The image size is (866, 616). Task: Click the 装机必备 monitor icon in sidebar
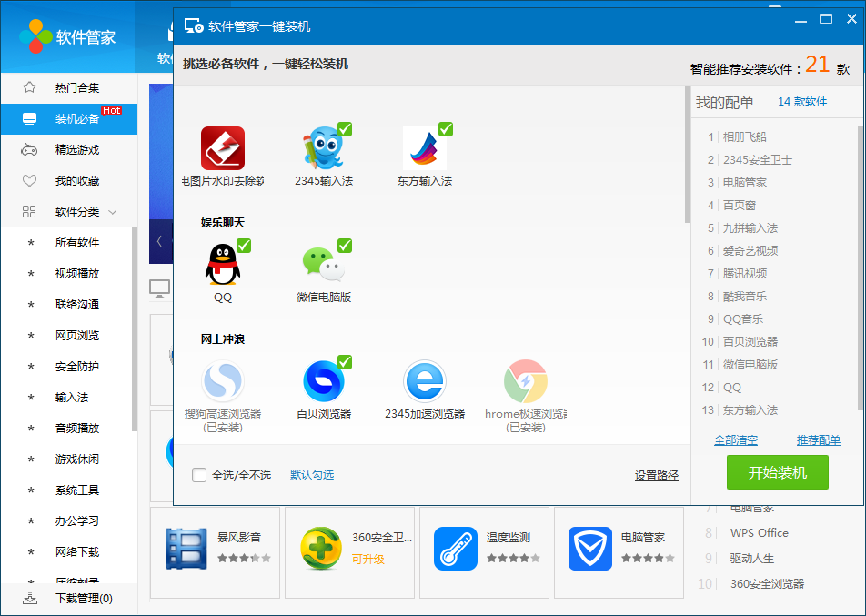[29, 119]
